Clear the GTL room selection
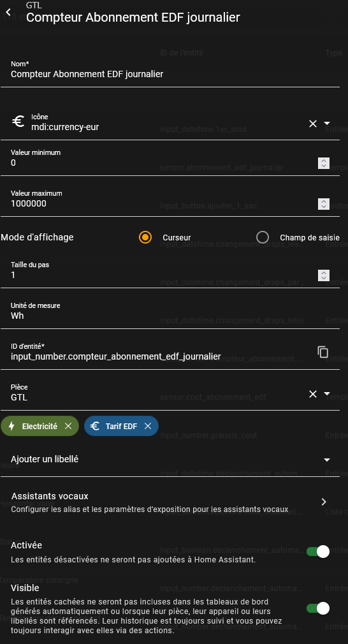 313,394
